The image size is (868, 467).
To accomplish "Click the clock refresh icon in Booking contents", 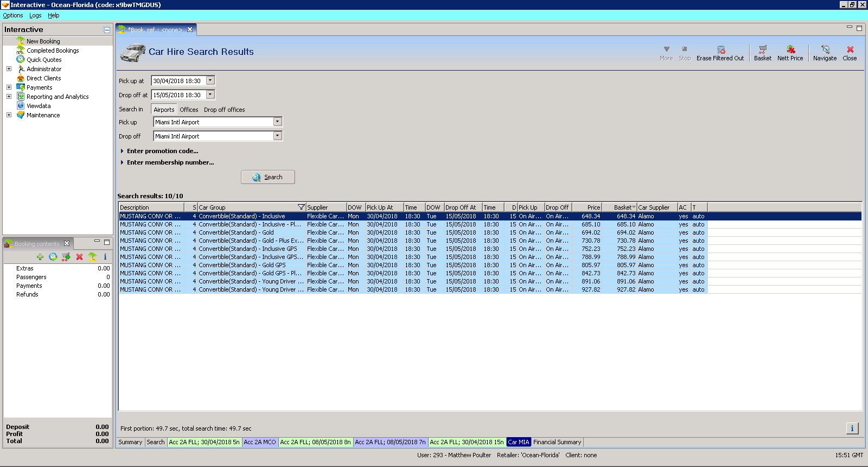I will coord(53,257).
